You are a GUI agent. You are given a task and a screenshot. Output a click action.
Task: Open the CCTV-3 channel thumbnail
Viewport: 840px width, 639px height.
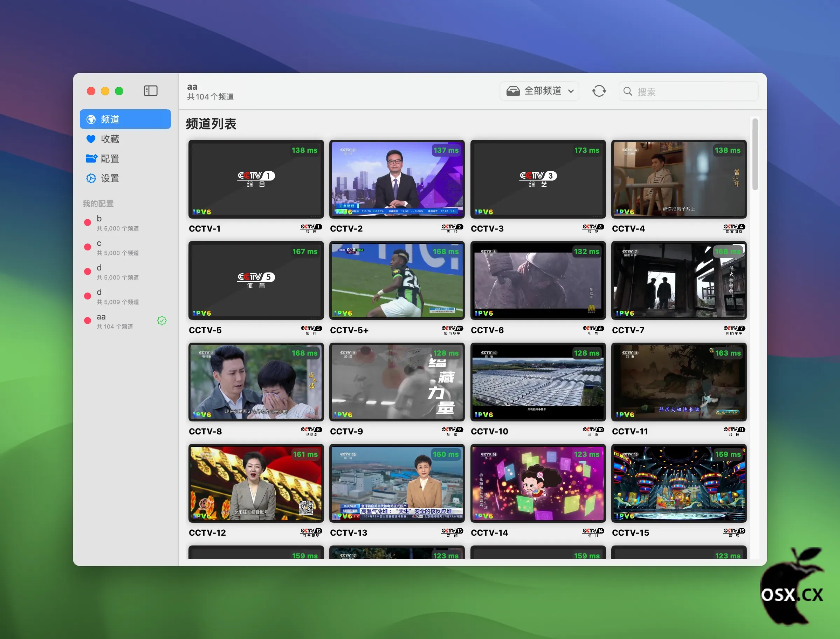click(x=538, y=179)
